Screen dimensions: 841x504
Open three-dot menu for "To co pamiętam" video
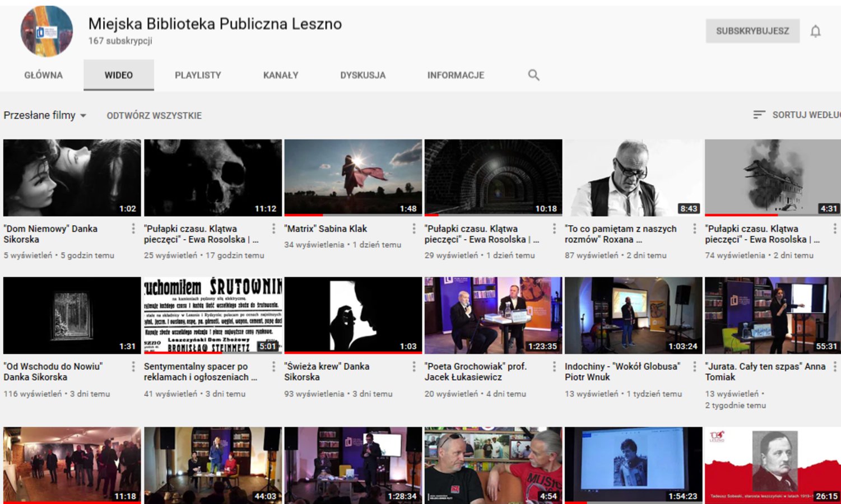(x=695, y=228)
